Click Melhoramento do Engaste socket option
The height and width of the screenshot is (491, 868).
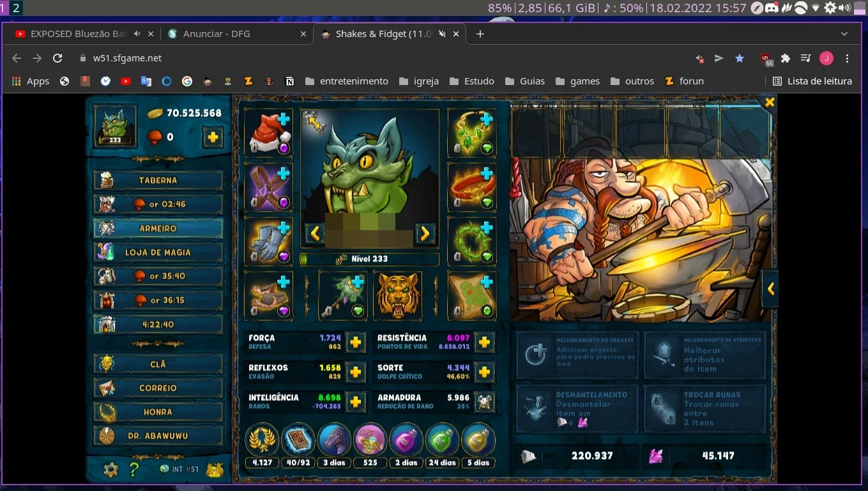(x=577, y=355)
